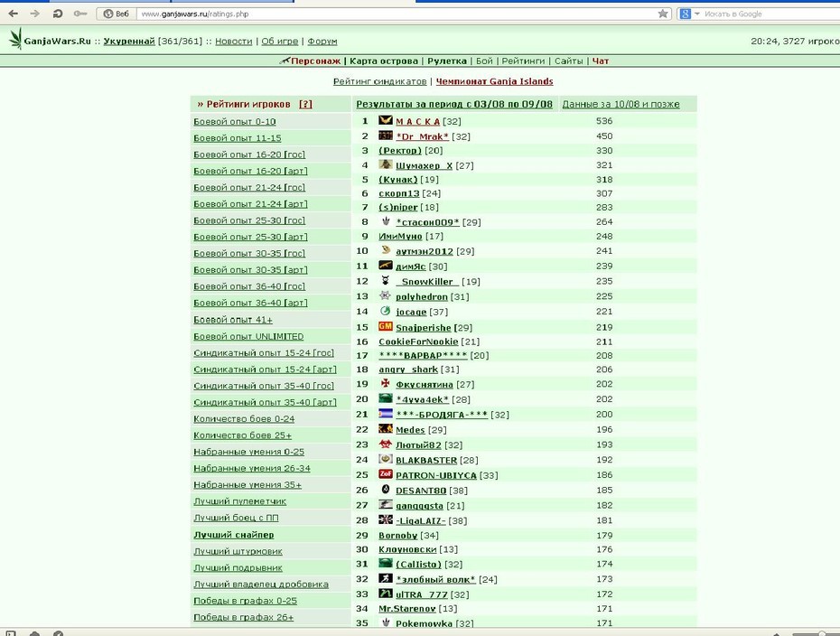Image resolution: width=840 pixels, height=636 pixels.
Task: Select 'Количество боев 25+' rating
Action: (x=243, y=435)
